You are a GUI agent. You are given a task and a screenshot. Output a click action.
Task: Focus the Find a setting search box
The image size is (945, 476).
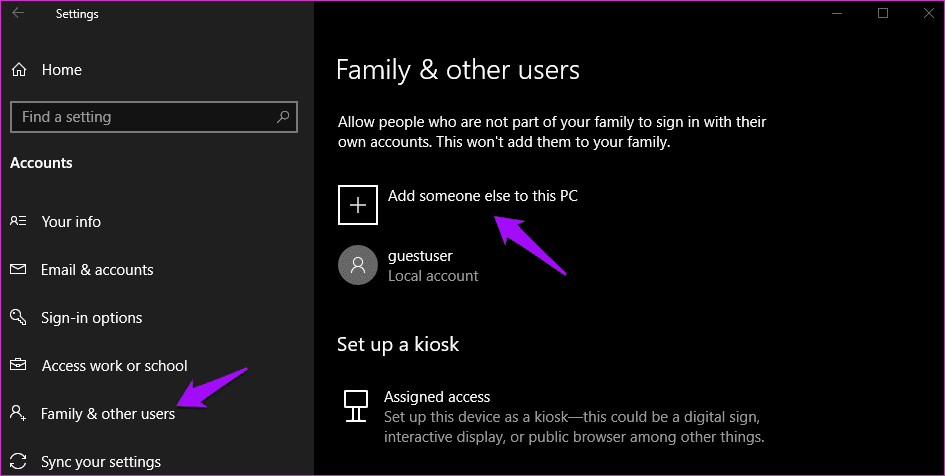[x=154, y=117]
